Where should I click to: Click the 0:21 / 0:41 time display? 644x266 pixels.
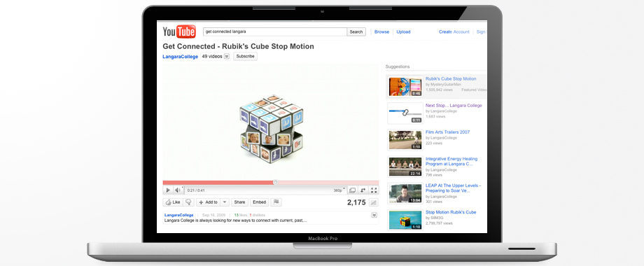(196, 190)
